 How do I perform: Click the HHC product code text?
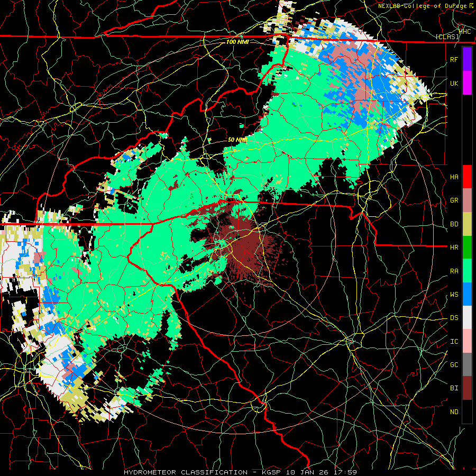point(465,32)
